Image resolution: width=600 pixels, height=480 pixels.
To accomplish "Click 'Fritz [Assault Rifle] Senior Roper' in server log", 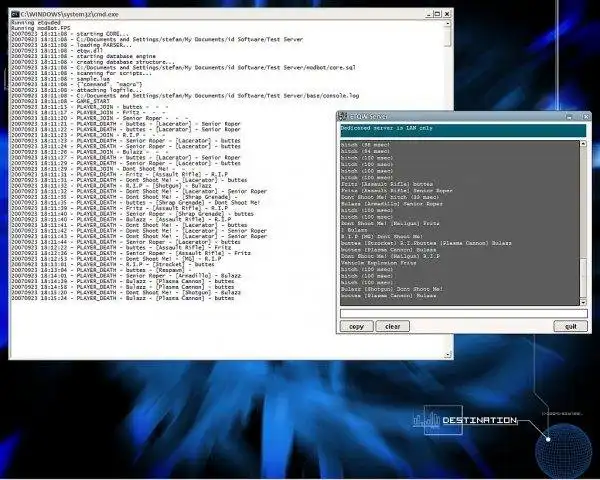I will coord(396,191).
